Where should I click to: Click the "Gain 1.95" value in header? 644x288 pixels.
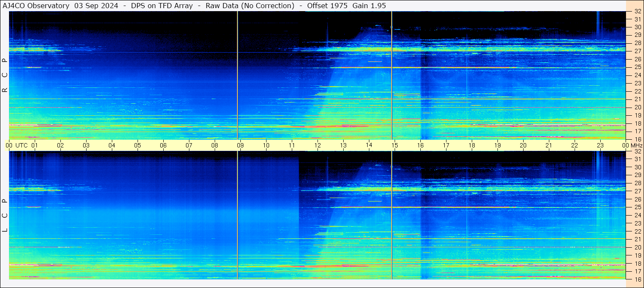coord(369,6)
